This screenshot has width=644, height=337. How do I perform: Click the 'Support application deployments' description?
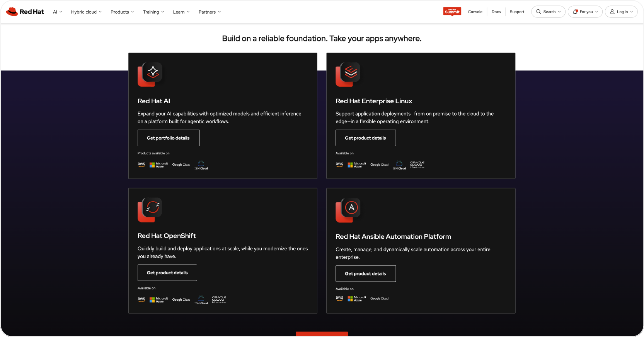(415, 118)
